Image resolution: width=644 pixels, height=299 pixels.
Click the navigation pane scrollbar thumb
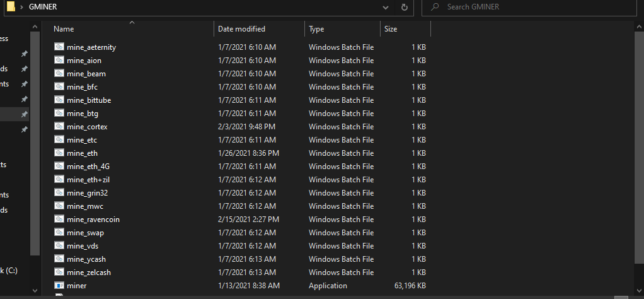[x=35, y=144]
